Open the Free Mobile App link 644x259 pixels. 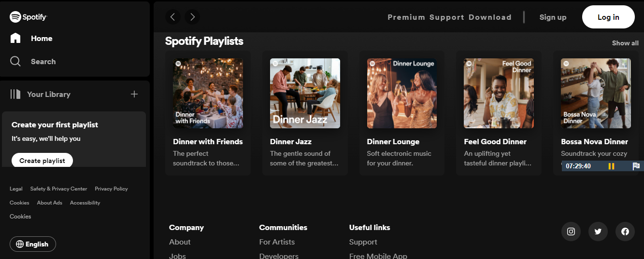(378, 256)
